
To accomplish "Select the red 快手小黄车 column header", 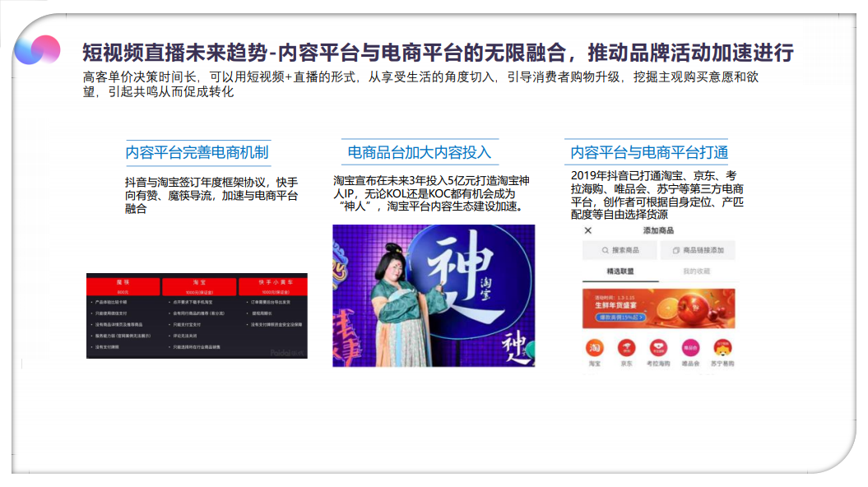I will 273,286.
